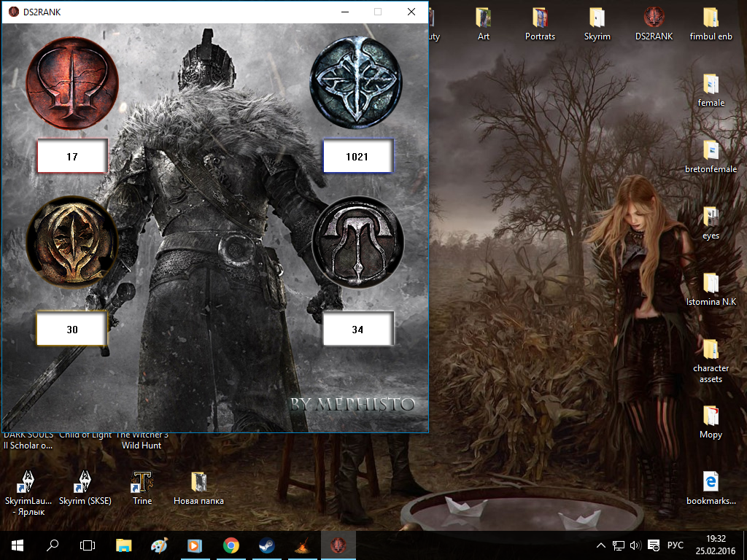Select the Trine desktop shortcut
This screenshot has height=560, width=747.
click(x=142, y=488)
